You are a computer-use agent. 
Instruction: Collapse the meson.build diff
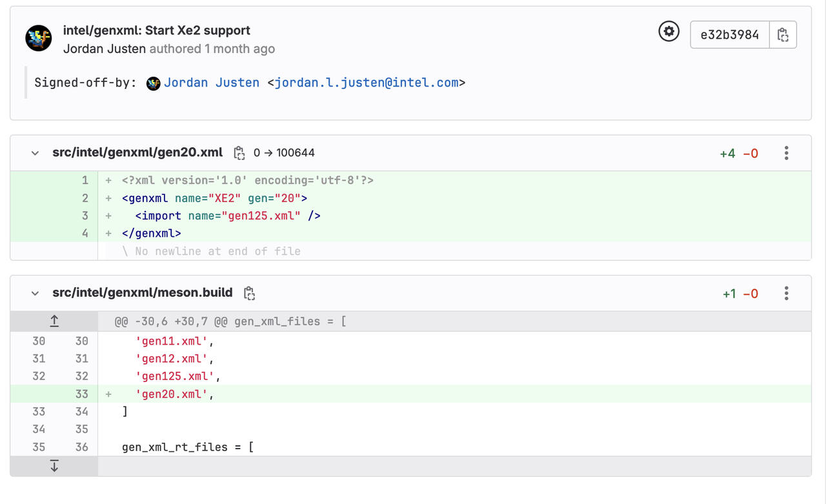[x=35, y=292]
